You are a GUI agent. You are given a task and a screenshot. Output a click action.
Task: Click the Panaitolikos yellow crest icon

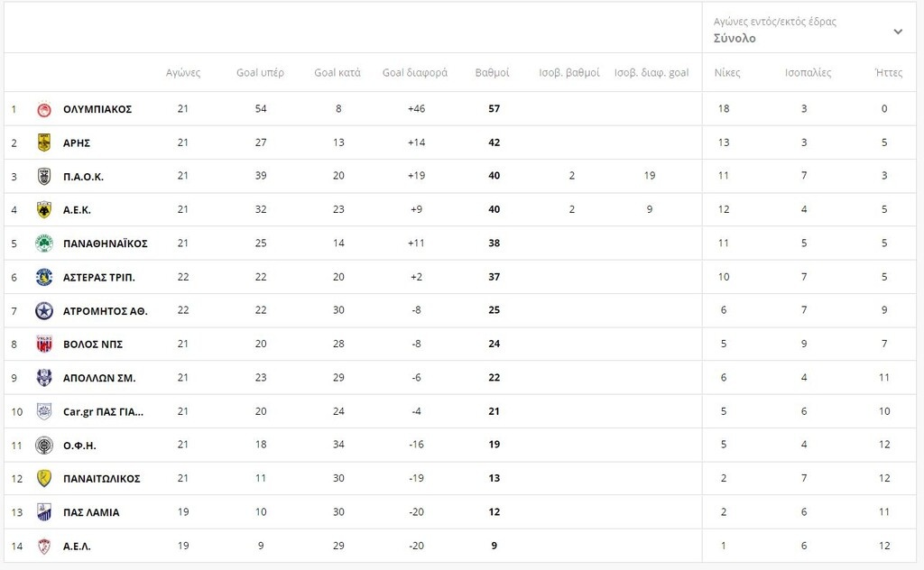click(44, 479)
